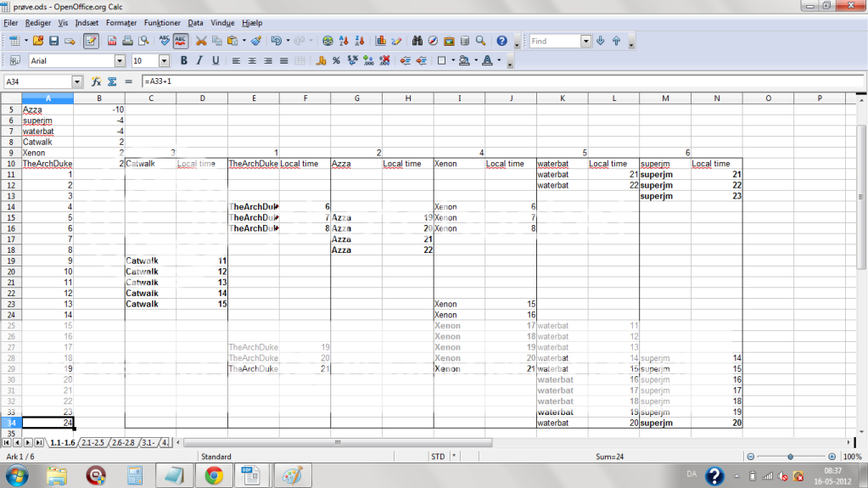Open Name Box A34 dropdown
Viewport: 868px width, 488px height.
(77, 81)
